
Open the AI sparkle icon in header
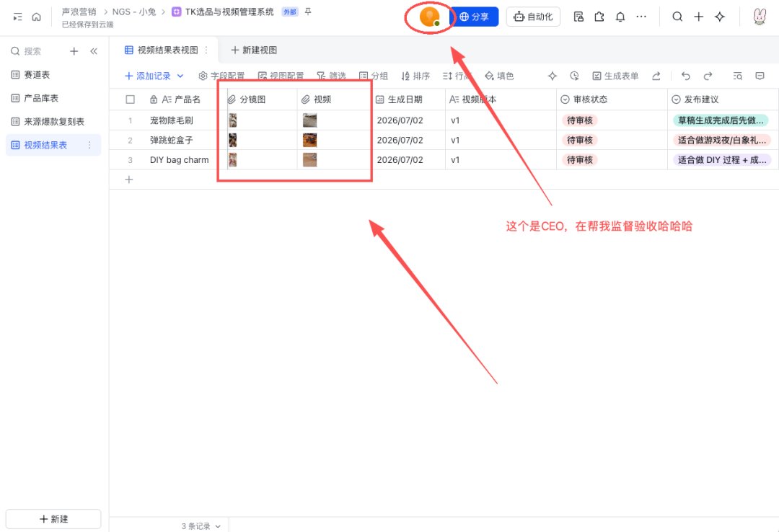[719, 17]
